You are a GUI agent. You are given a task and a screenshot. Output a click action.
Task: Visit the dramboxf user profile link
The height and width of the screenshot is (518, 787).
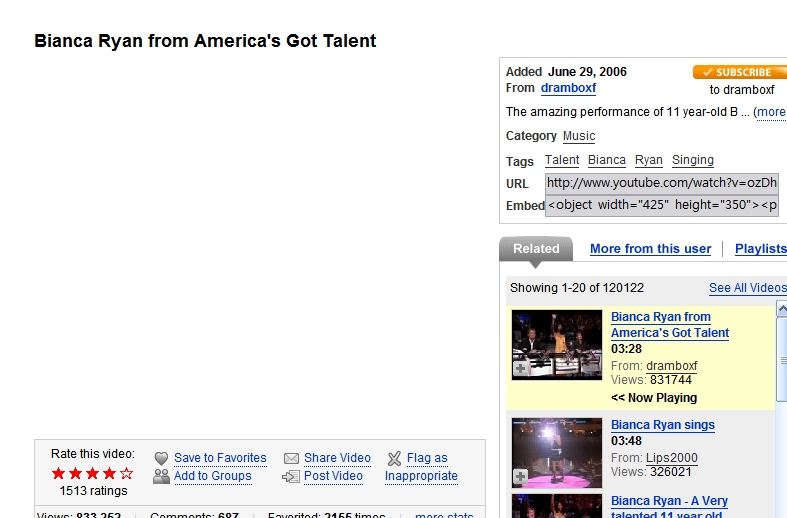(x=568, y=88)
